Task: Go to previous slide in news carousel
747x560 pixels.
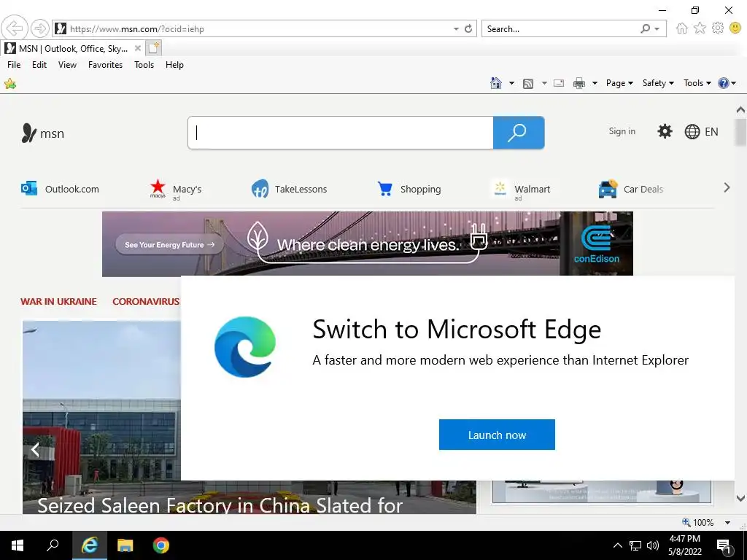Action: [x=35, y=449]
